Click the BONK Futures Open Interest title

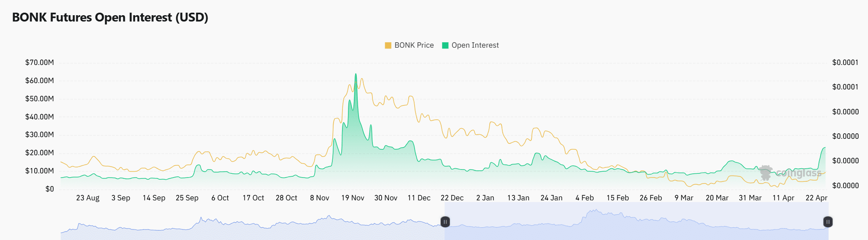110,18
